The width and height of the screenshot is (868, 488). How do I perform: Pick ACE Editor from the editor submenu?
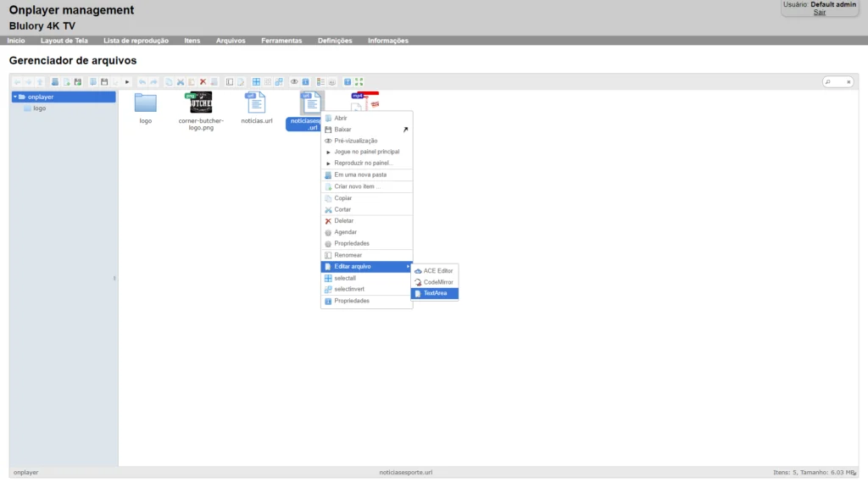pyautogui.click(x=435, y=271)
